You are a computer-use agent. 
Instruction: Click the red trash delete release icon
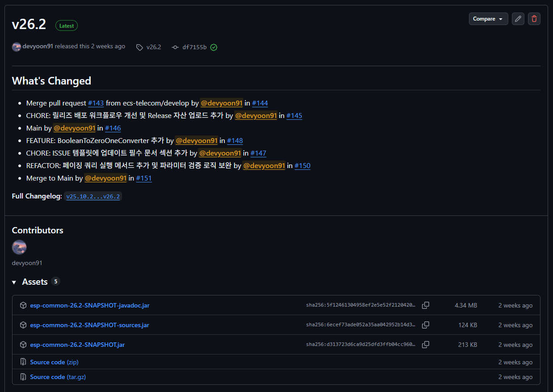pyautogui.click(x=534, y=19)
